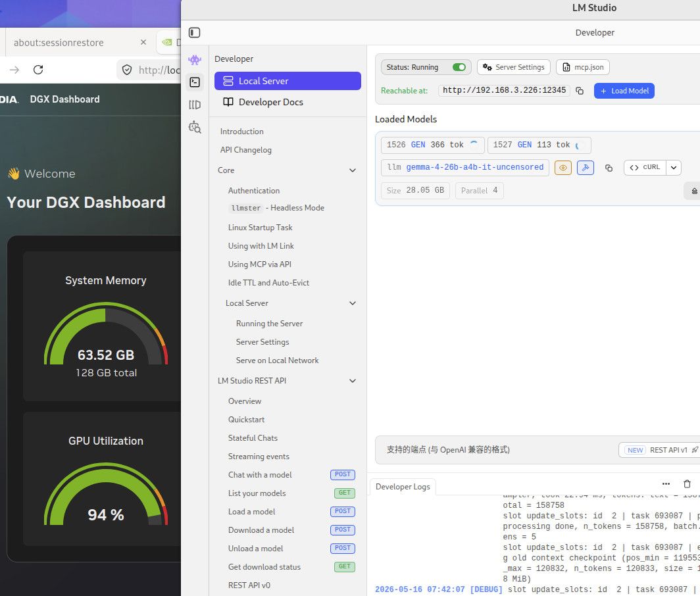700x596 pixels.
Task: Open the Streaming events docs page
Action: [259, 457]
